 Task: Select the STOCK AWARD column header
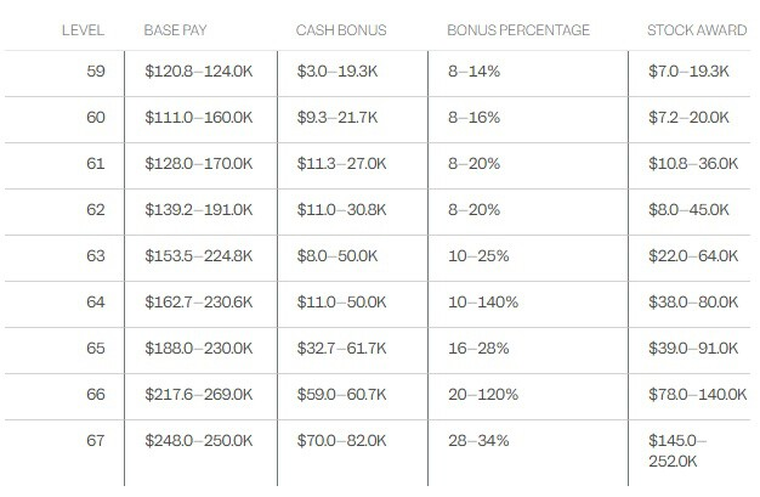pos(697,30)
